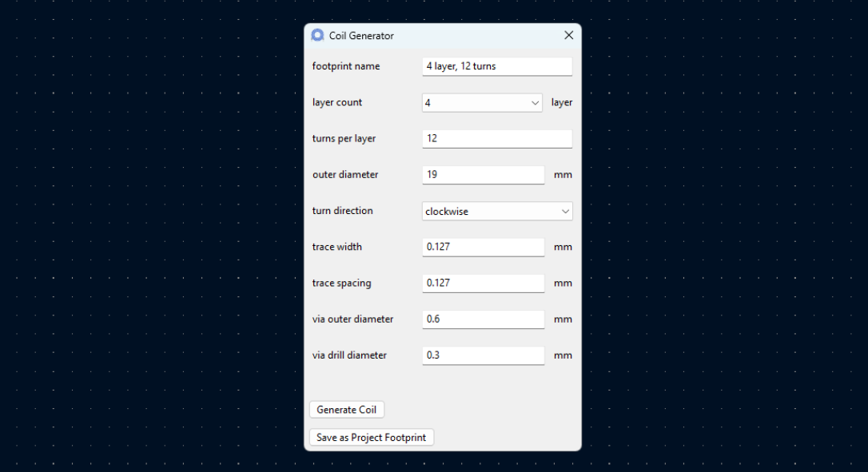Click the 'turns per layer' label
The width and height of the screenshot is (868, 472).
click(x=344, y=138)
